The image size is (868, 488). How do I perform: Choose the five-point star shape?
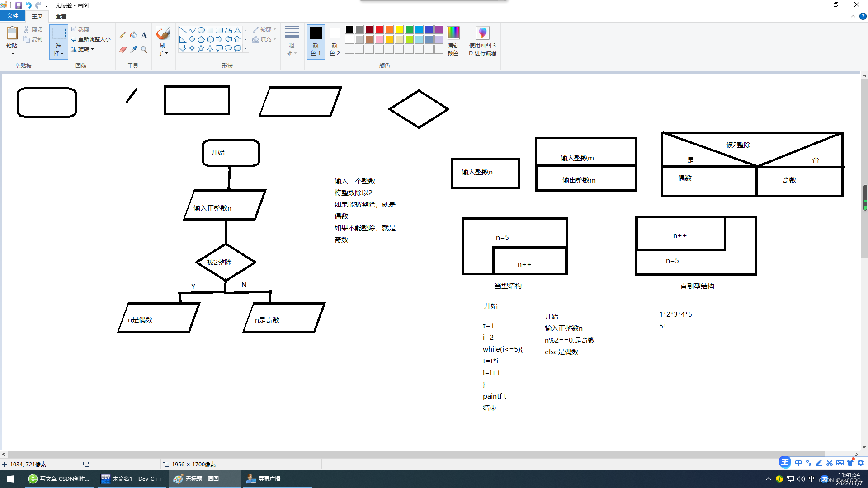click(x=201, y=48)
